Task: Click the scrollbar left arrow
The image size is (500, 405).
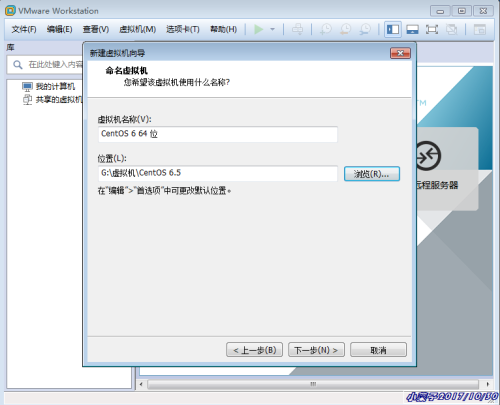Action: 141,384
